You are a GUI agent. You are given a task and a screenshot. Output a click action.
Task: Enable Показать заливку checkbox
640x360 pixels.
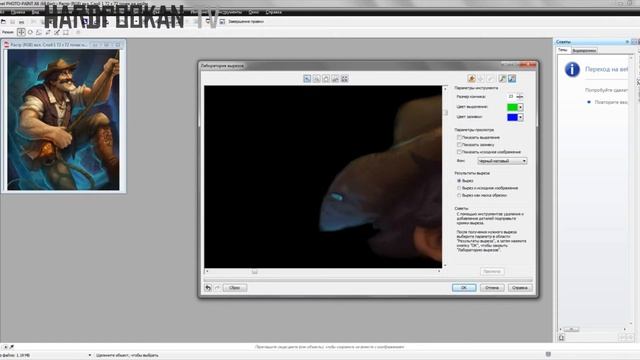point(459,145)
